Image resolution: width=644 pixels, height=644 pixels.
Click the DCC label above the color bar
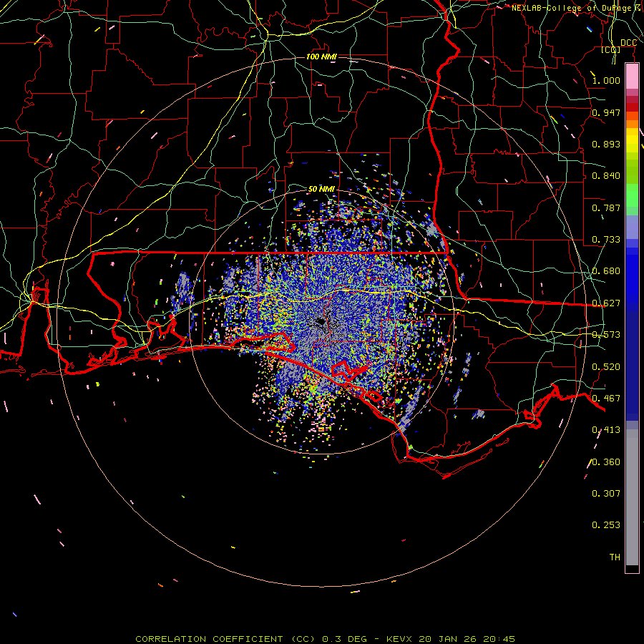629,43
